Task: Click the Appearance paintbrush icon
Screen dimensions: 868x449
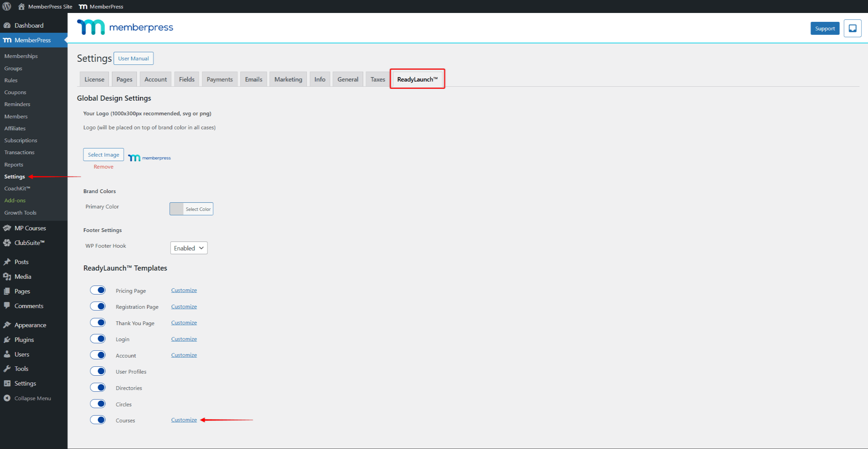Action: coord(8,325)
